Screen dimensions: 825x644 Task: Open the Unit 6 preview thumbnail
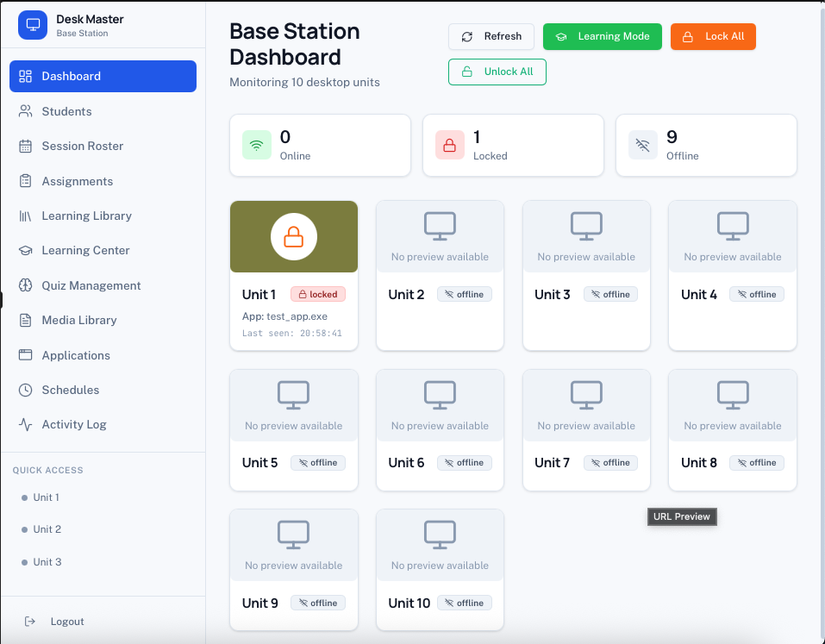pos(440,406)
